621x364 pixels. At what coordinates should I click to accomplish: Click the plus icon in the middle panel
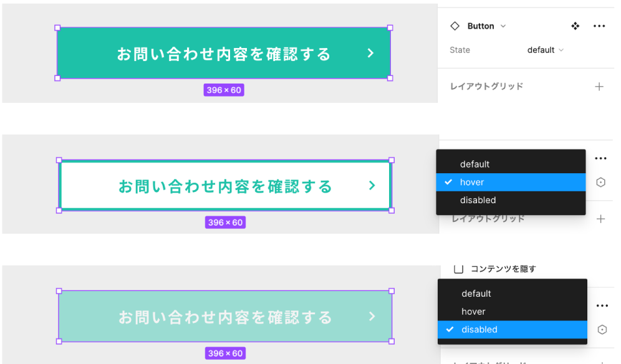[600, 219]
